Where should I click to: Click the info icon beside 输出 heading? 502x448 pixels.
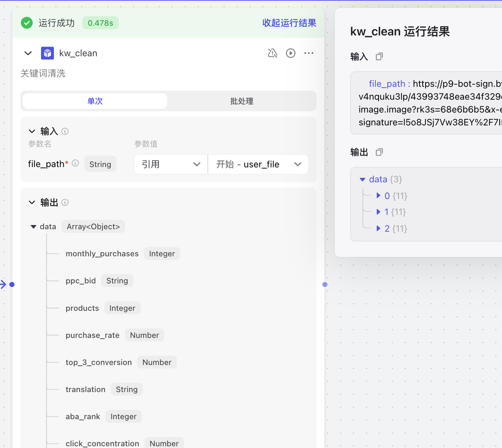pyautogui.click(x=65, y=202)
